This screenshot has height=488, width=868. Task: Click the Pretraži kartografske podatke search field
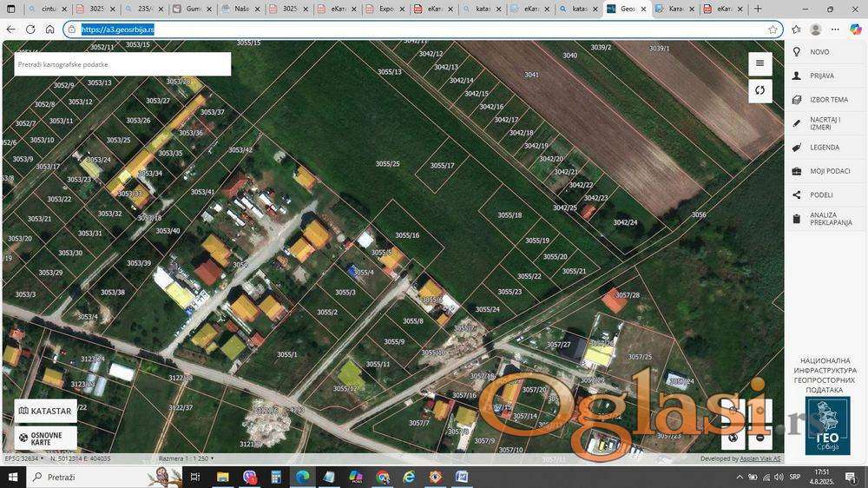coord(122,64)
